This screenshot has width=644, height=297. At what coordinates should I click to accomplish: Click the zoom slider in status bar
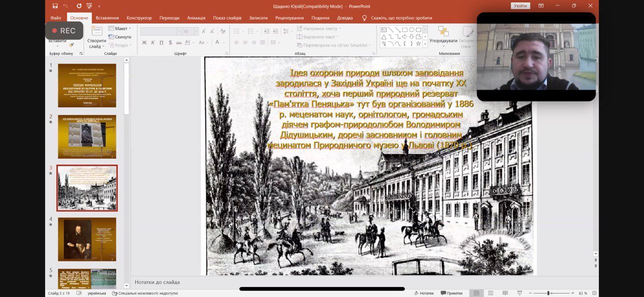(x=548, y=293)
